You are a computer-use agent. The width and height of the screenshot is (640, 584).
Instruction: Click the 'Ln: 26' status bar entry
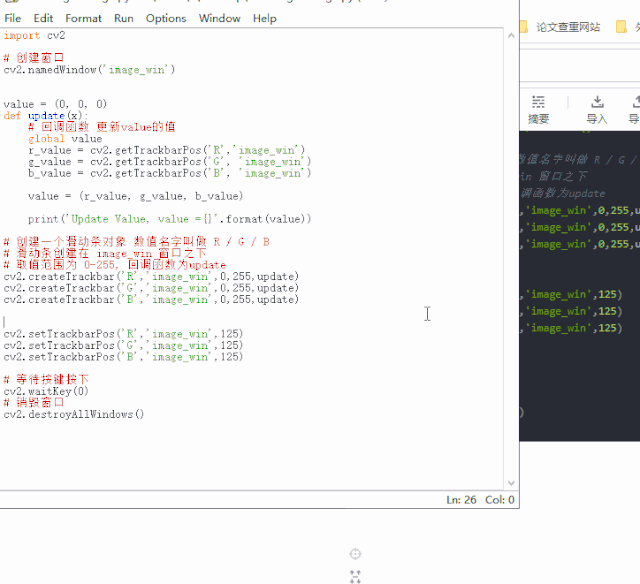461,500
